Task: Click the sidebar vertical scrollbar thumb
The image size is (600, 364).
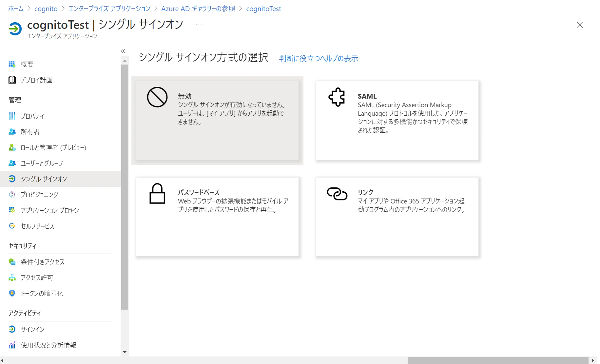Action: tap(125, 187)
